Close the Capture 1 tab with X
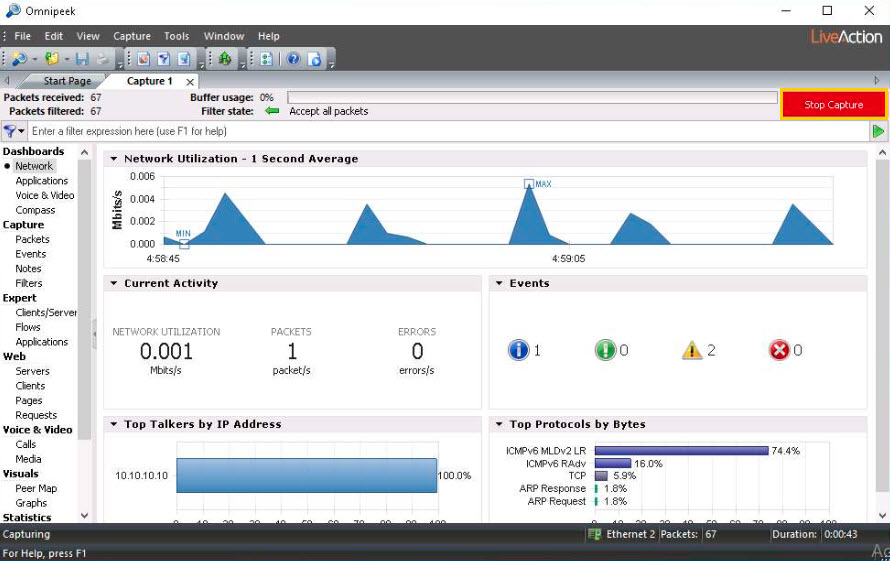Screen dimensions: 890x561 [190, 82]
